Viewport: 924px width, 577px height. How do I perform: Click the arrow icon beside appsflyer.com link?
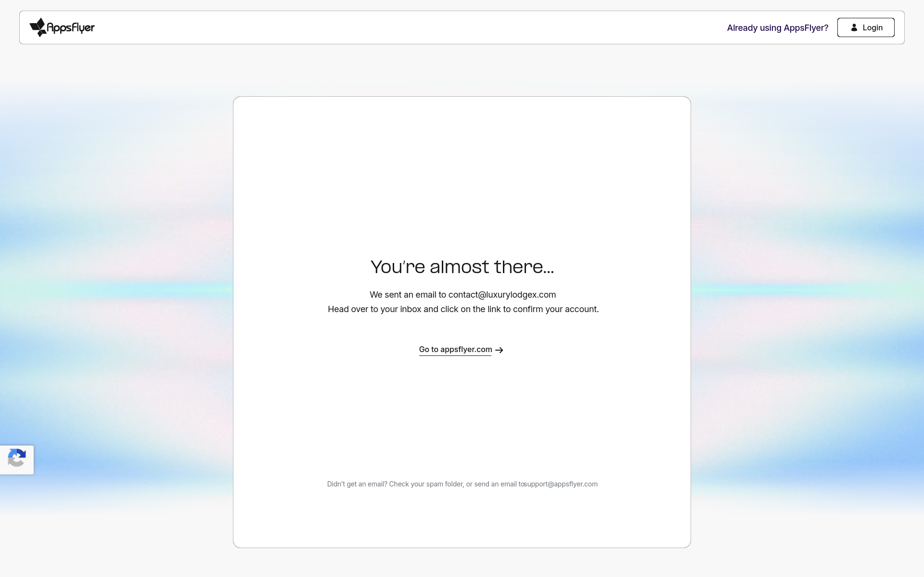pyautogui.click(x=499, y=350)
